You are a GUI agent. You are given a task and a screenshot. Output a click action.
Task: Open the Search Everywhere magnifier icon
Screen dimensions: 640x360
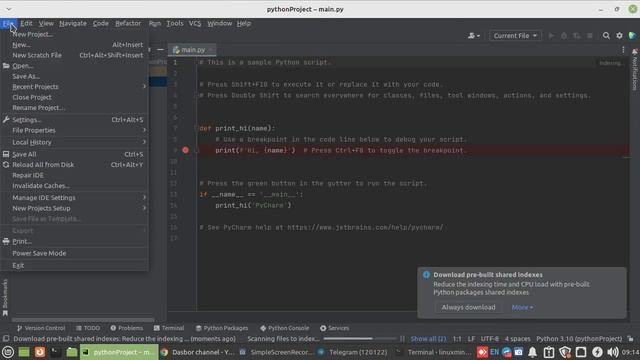pos(606,36)
